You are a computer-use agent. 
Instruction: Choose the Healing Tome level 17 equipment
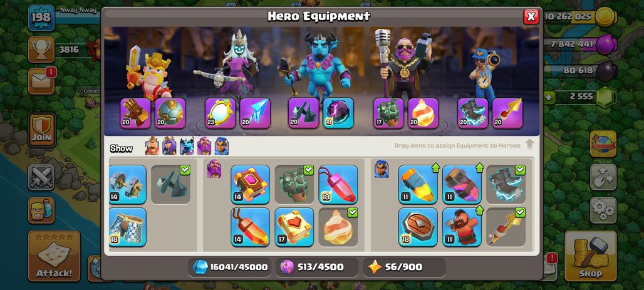point(294,227)
